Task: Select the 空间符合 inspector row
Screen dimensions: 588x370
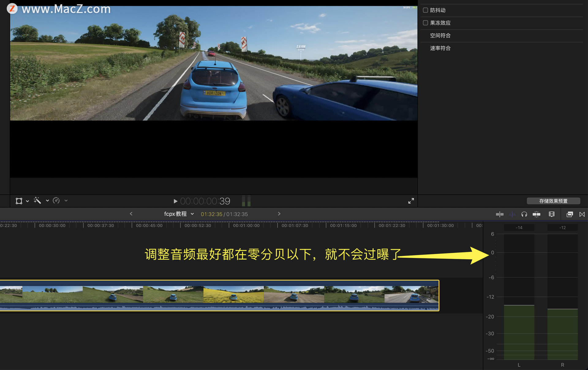Action: click(502, 36)
